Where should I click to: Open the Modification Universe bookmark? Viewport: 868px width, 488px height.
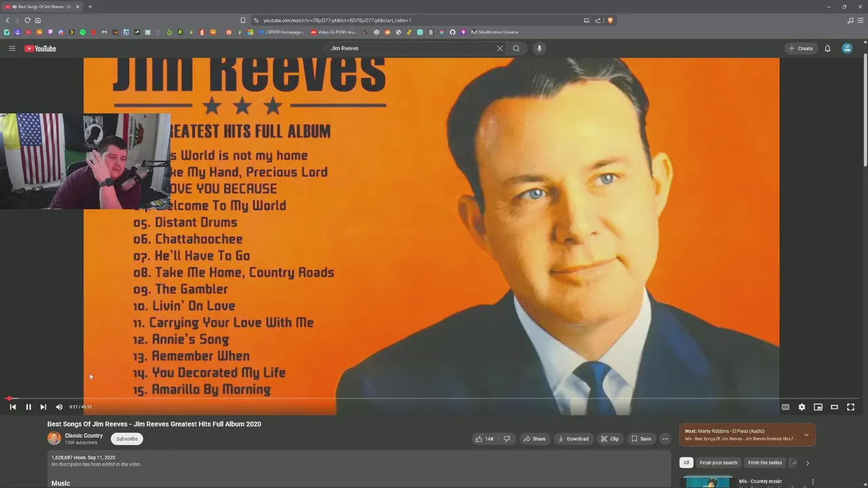[494, 32]
